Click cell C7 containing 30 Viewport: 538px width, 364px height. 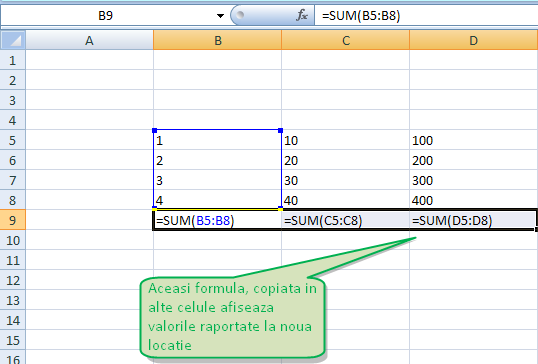click(x=346, y=180)
